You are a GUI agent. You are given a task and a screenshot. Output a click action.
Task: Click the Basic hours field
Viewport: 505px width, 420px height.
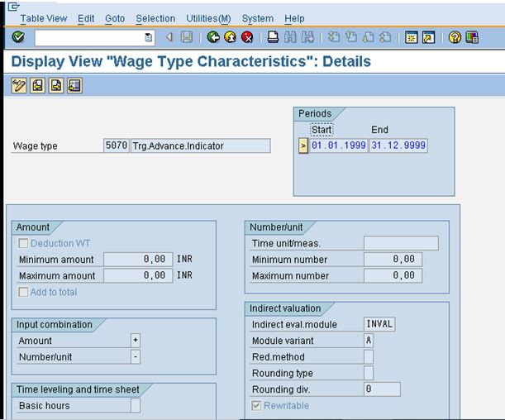click(x=136, y=405)
